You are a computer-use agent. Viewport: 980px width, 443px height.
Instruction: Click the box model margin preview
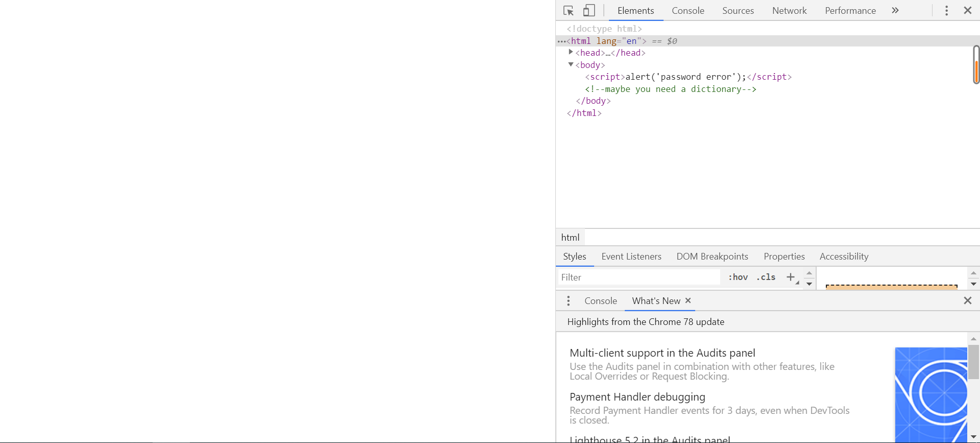pyautogui.click(x=891, y=287)
